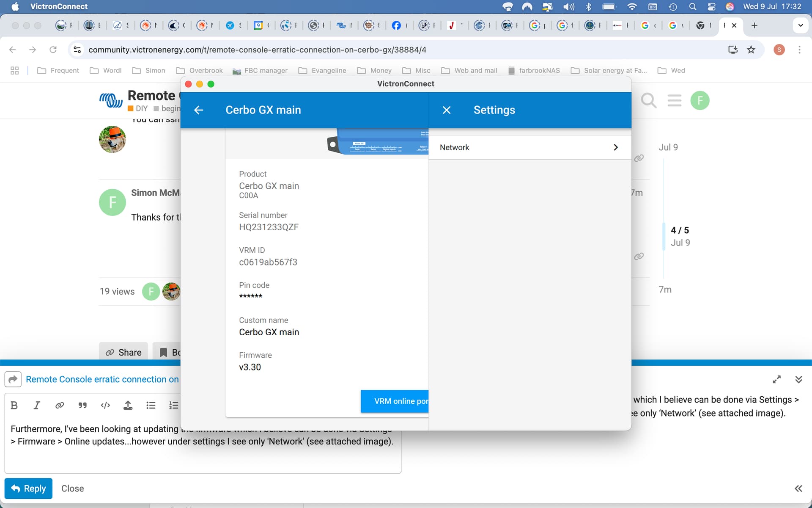Open Overbrook bookmarks folder

pos(199,70)
